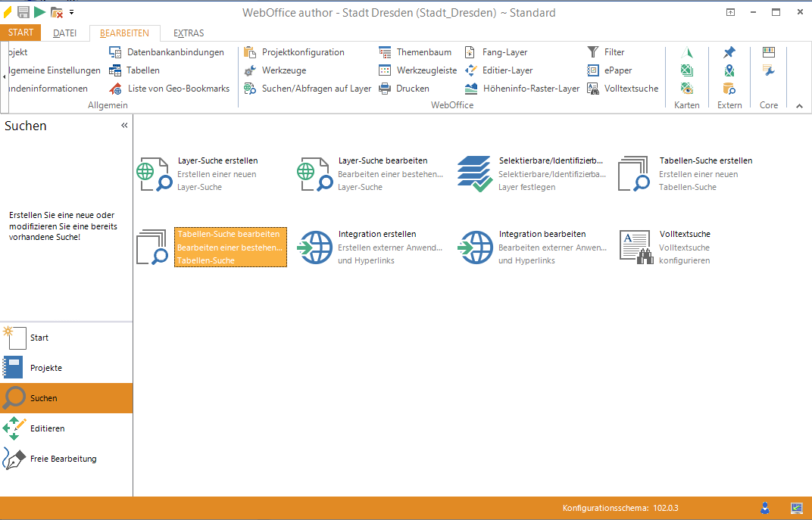This screenshot has height=520, width=812.
Task: Open Tabellen-Suche erstellen tile
Action: pyautogui.click(x=686, y=173)
